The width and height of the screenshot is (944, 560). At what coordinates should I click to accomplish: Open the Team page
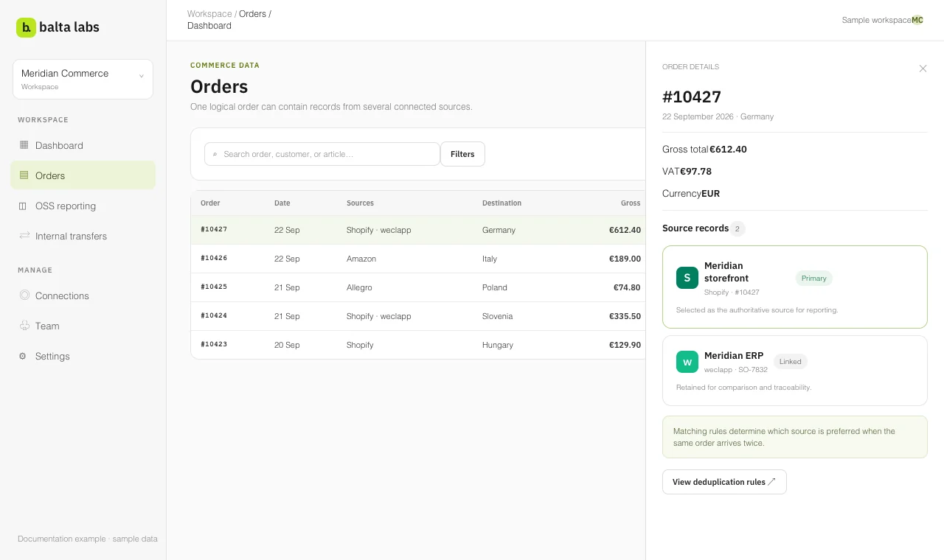(83, 326)
